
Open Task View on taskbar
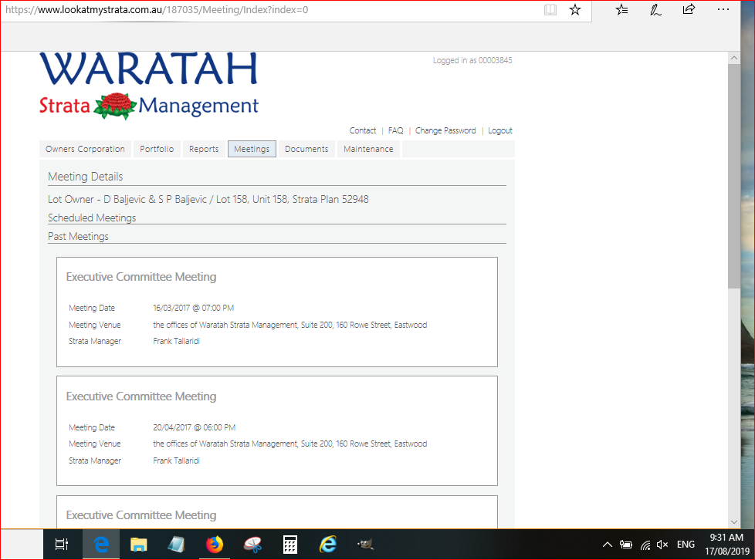click(62, 544)
